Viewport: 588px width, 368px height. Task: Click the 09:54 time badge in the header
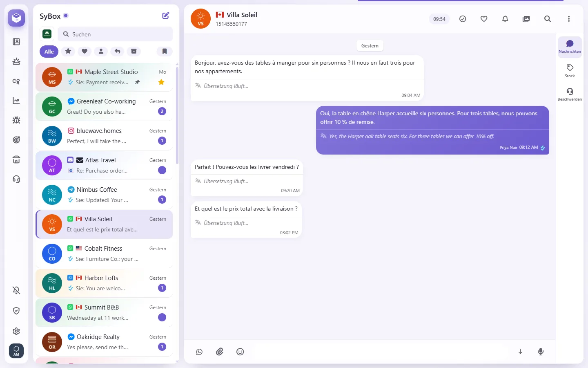point(439,19)
